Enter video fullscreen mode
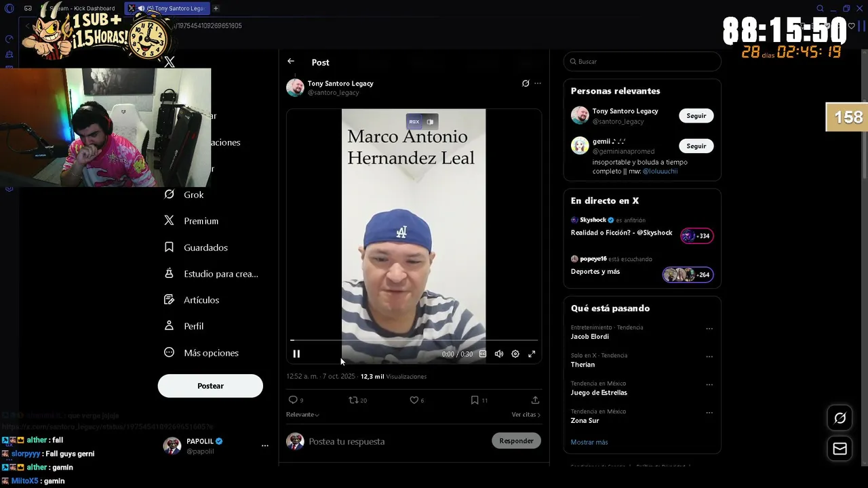Screen dimensions: 868x488 click(x=532, y=354)
